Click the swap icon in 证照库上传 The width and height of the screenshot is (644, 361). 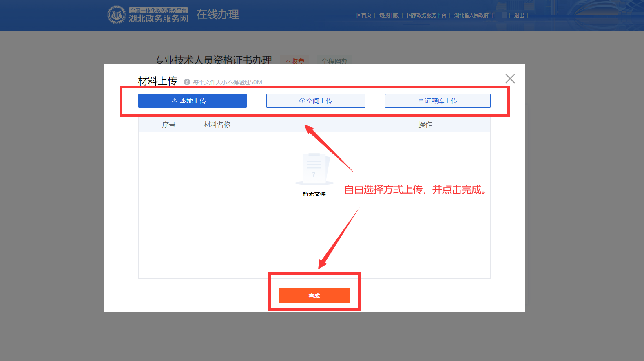coord(420,101)
